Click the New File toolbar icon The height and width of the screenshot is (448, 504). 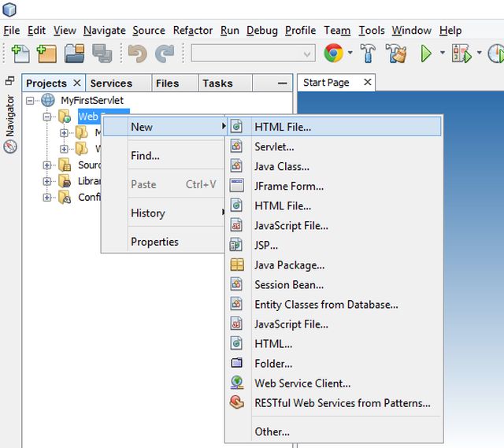coord(20,54)
